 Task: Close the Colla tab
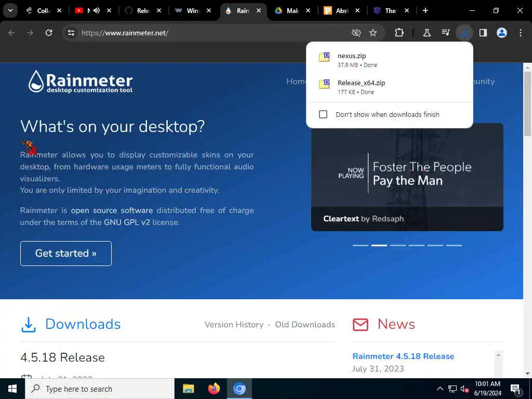click(59, 10)
